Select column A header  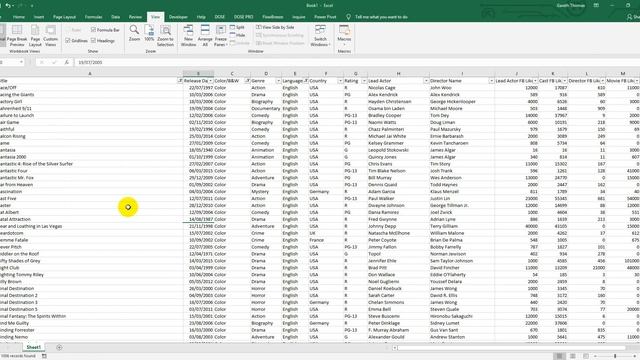tap(90, 73)
